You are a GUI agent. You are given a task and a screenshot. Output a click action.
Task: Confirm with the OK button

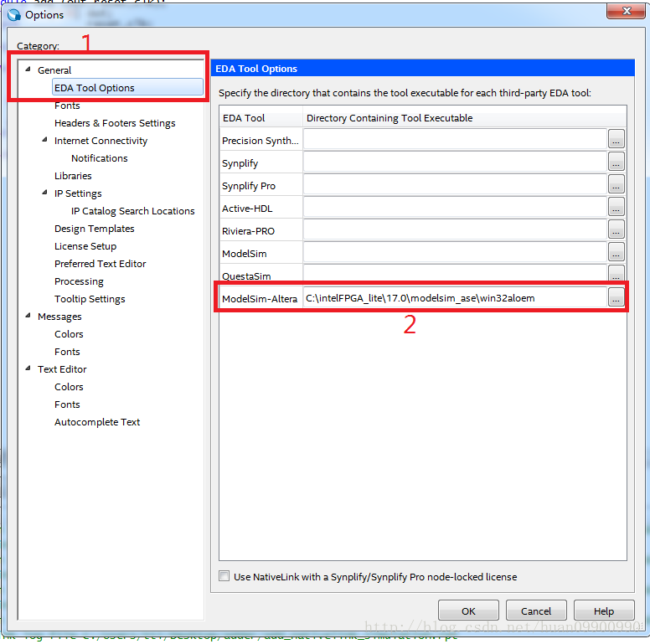468,611
